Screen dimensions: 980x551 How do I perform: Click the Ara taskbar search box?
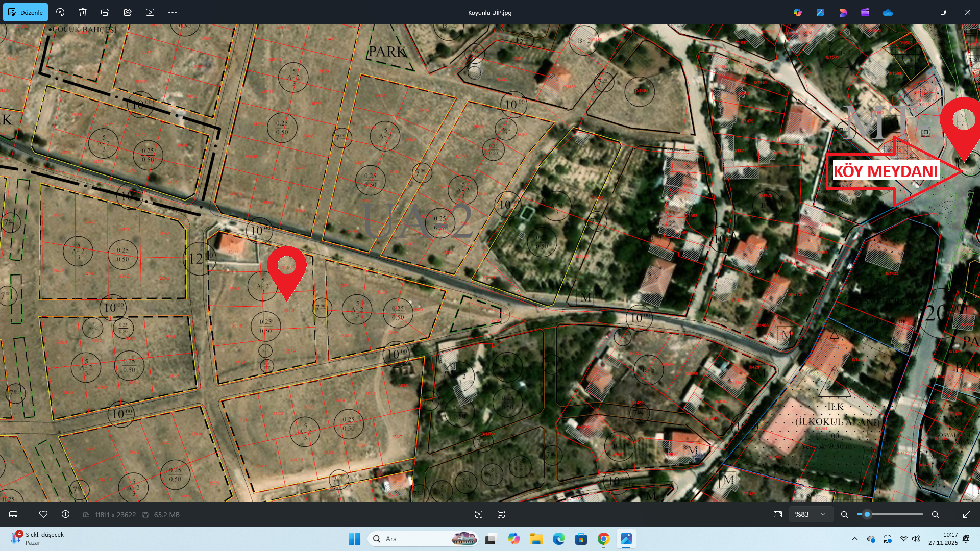(x=413, y=539)
